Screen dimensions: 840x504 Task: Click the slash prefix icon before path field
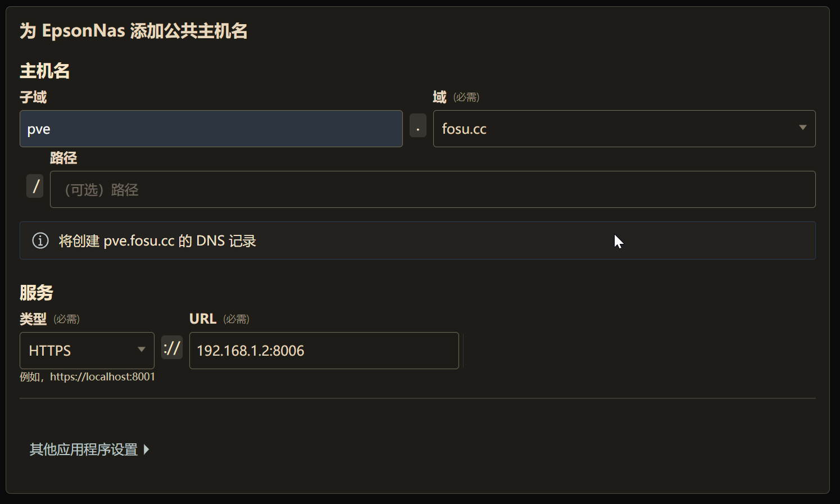pyautogui.click(x=35, y=186)
